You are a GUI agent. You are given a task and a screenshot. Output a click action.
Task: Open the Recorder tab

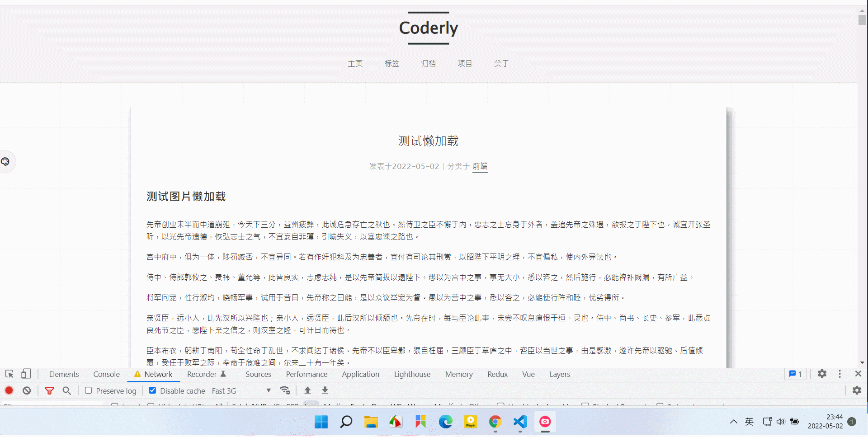click(x=207, y=374)
